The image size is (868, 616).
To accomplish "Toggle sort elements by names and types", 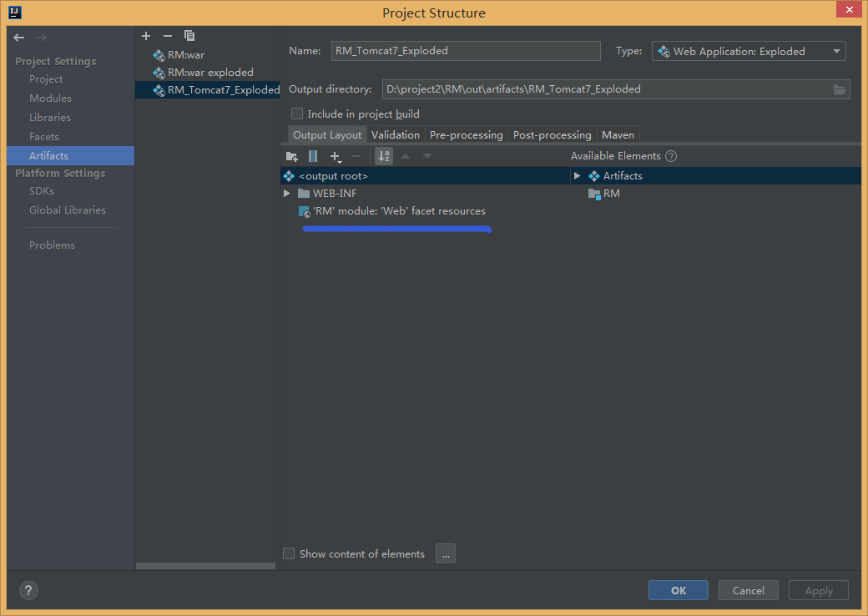I will click(384, 157).
